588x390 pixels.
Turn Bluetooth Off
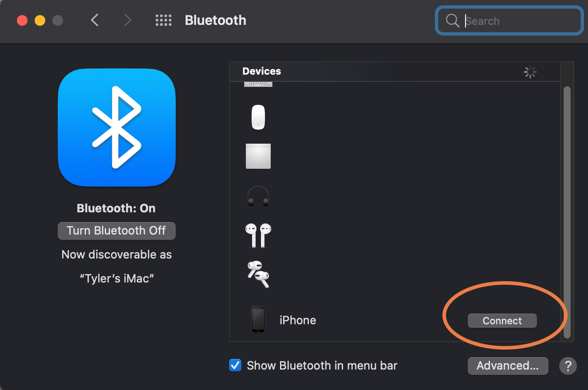[117, 231]
